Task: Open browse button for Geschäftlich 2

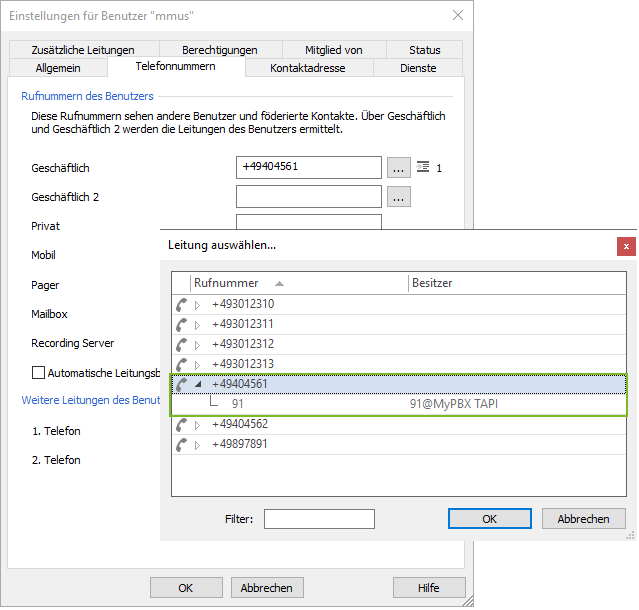Action: tap(398, 197)
